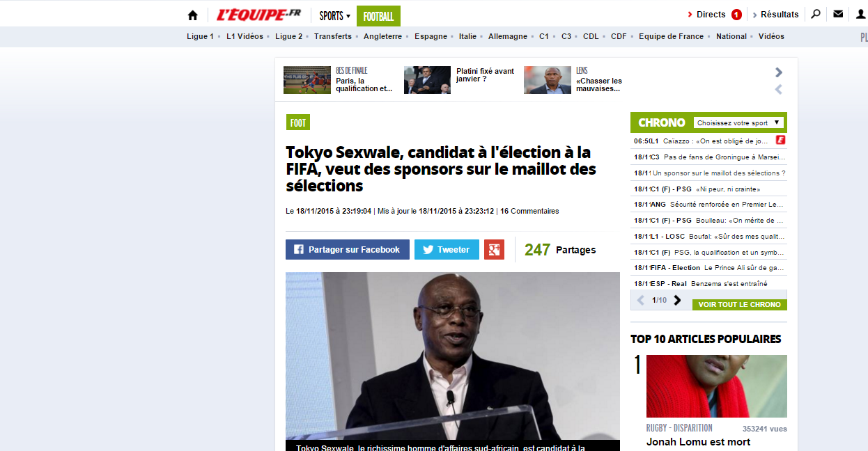Share article via Google Plus icon
The image size is (868, 451).
click(x=494, y=249)
